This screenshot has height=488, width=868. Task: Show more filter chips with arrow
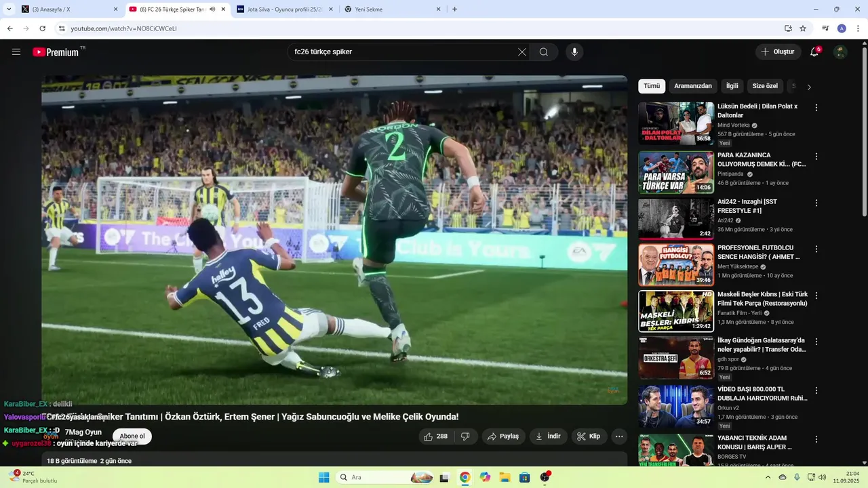[809, 87]
